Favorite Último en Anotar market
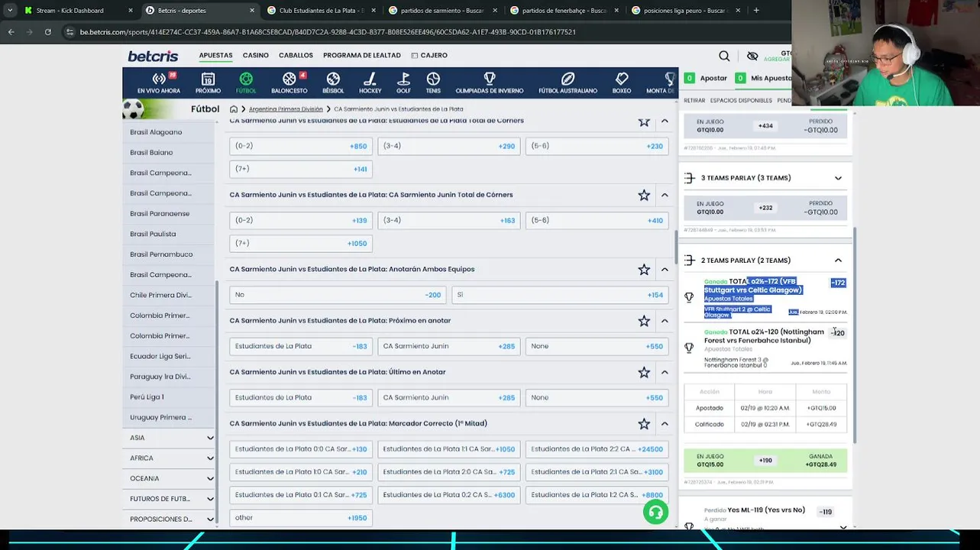Viewport: 980px width, 550px height. coord(644,372)
